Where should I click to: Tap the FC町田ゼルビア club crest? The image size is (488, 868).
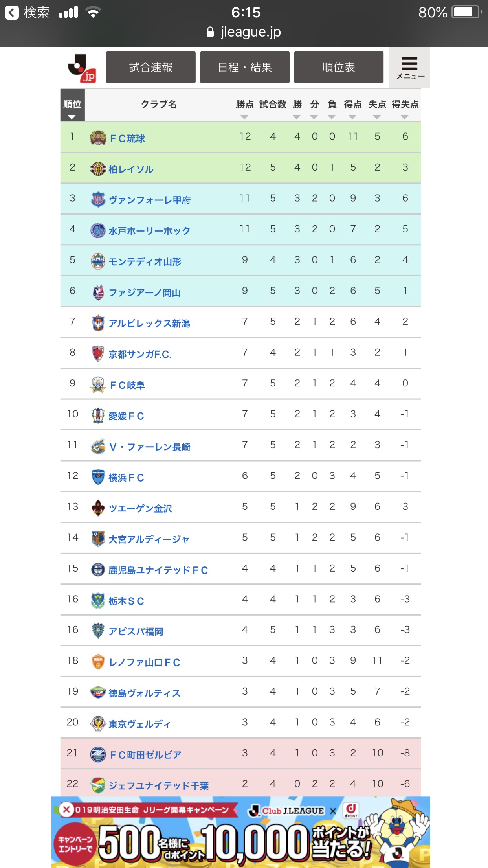tap(98, 754)
